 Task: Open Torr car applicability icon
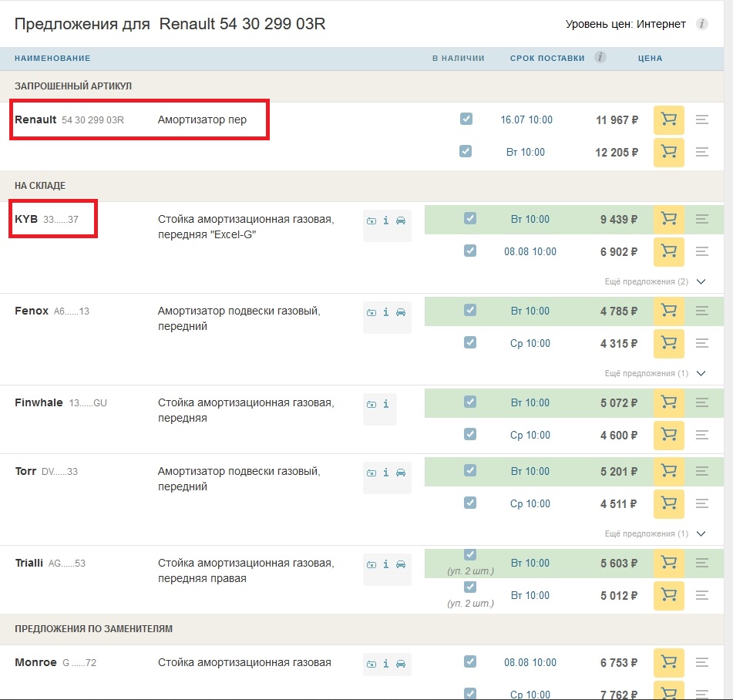[x=401, y=473]
